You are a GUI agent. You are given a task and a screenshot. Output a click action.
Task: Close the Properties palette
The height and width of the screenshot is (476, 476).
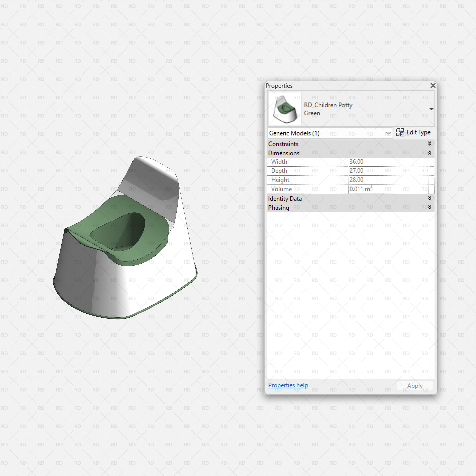click(x=433, y=86)
